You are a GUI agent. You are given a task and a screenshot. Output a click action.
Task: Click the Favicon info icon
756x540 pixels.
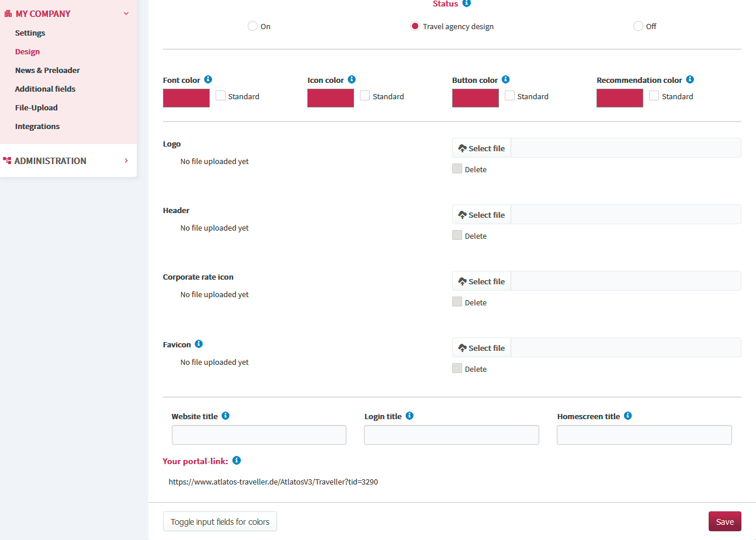199,344
